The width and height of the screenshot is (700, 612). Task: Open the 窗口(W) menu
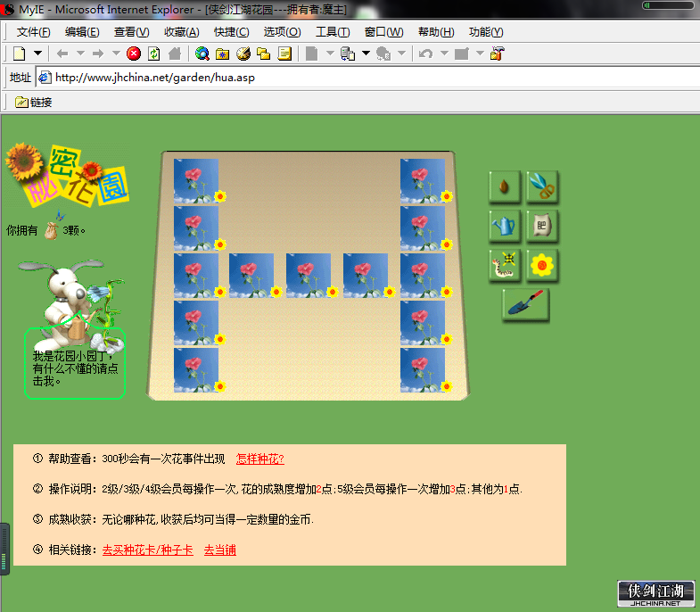pos(384,32)
